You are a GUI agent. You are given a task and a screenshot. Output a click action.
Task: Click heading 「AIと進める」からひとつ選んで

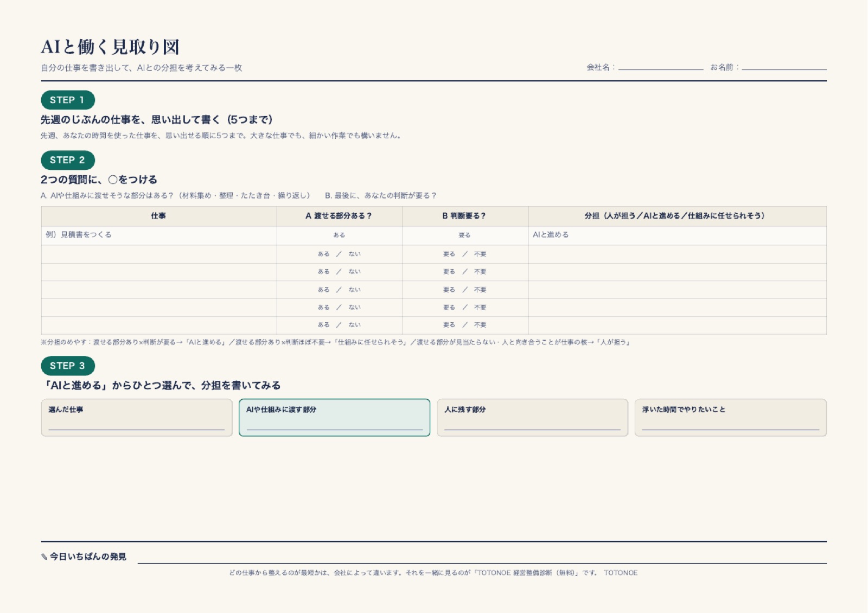click(161, 386)
